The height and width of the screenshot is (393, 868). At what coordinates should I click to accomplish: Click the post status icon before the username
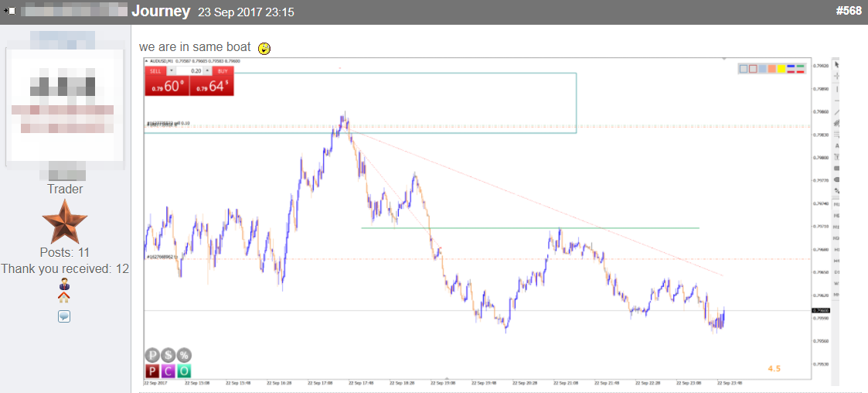point(9,11)
